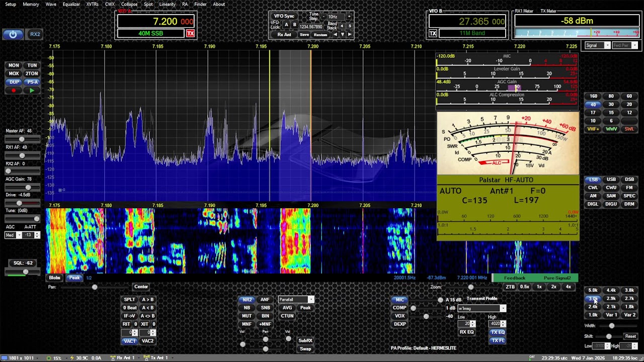Click the Restore button
Image resolution: width=644 pixels, height=362 pixels.
320,35
